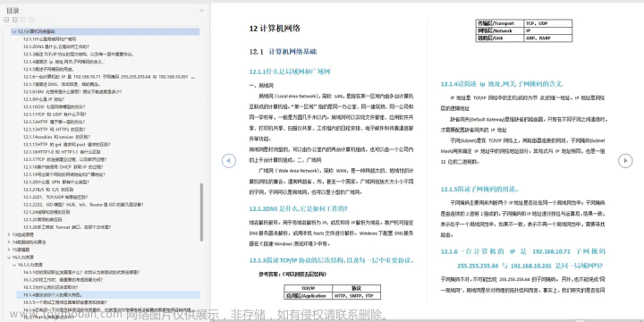Click page heading 12.1.5 简述子网掩码的用途

click(479, 190)
